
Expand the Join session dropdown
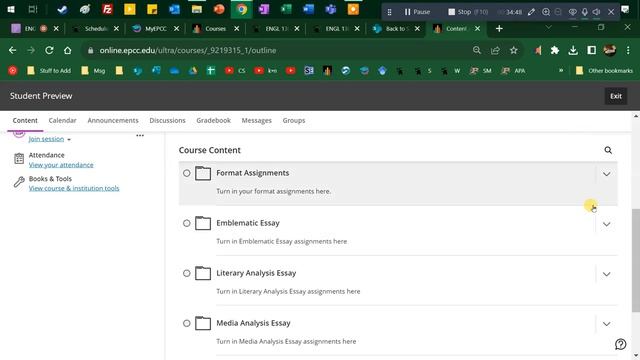(49, 139)
